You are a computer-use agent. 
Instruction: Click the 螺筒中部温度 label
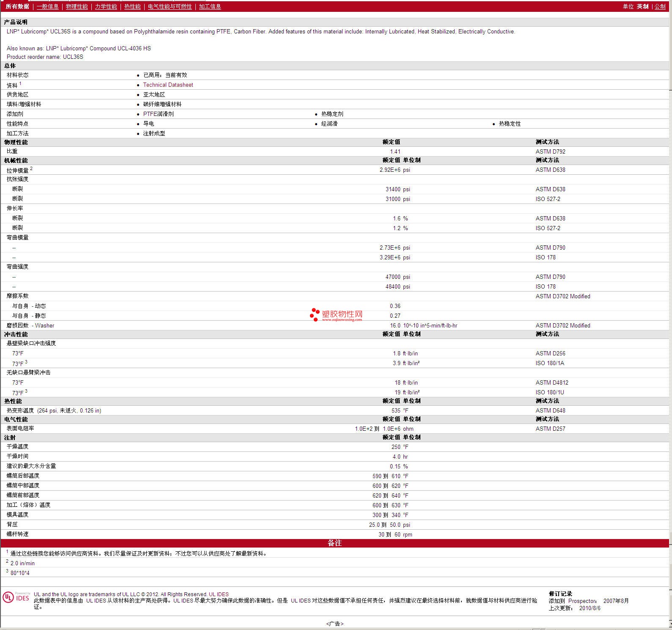(x=23, y=485)
